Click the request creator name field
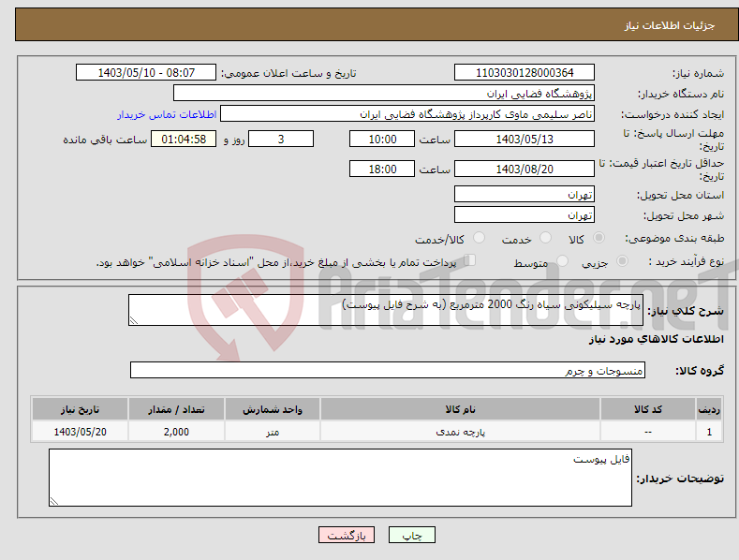Viewport: 739px width, 560px height. pos(407,114)
